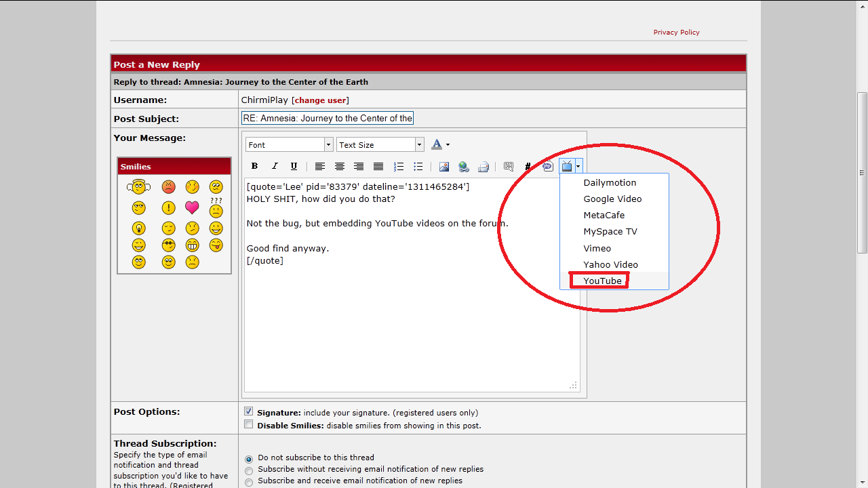This screenshot has width=868, height=488.
Task: Select Vimeo in the video dropdown list
Action: (597, 248)
